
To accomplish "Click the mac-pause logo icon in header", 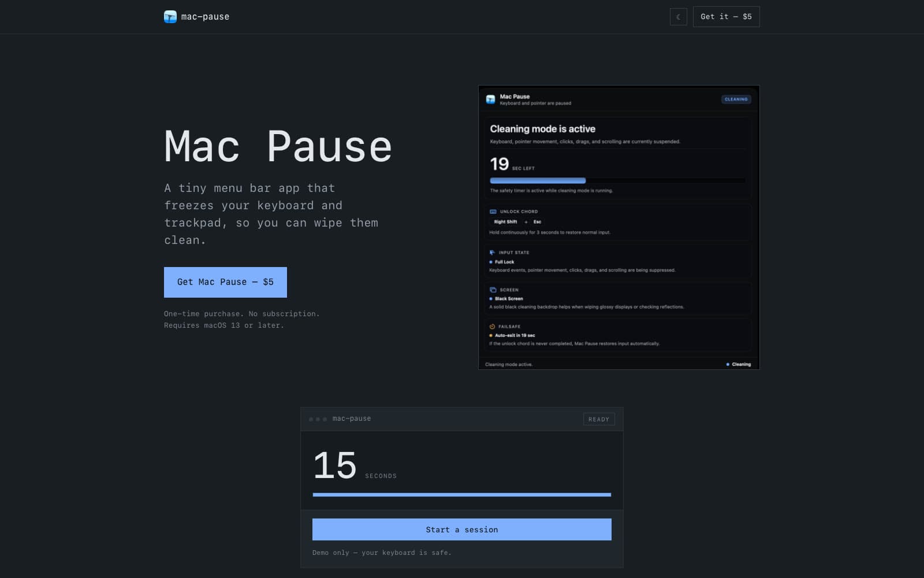I will [170, 17].
